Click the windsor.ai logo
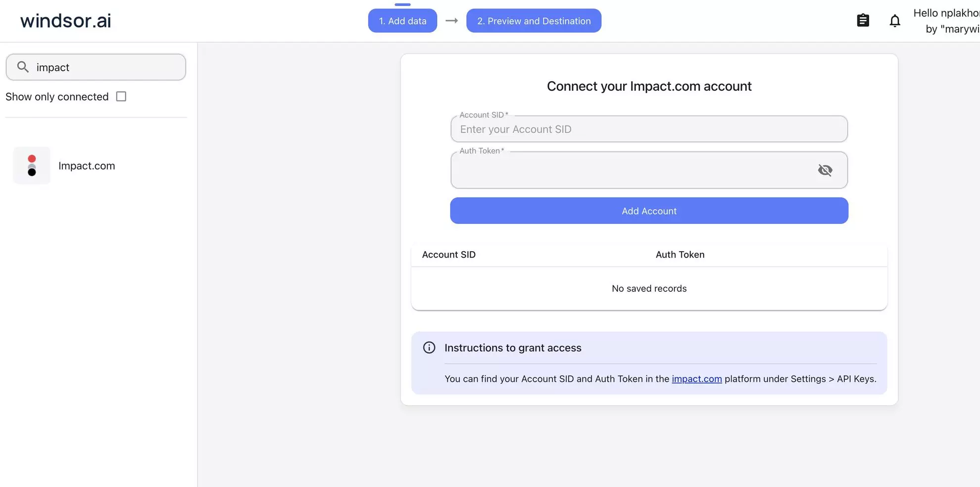Screen dimensions: 980x487 (x=66, y=20)
